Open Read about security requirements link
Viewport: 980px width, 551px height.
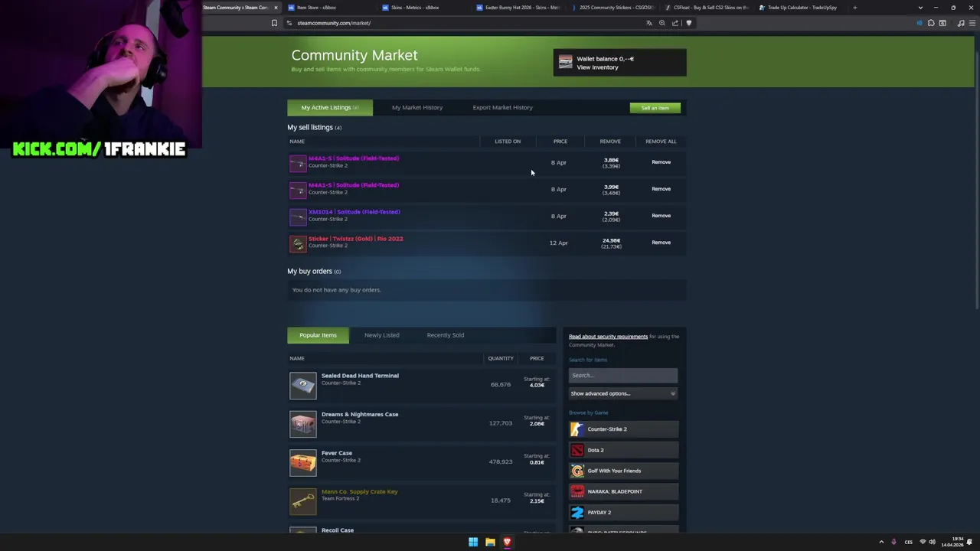click(x=608, y=337)
